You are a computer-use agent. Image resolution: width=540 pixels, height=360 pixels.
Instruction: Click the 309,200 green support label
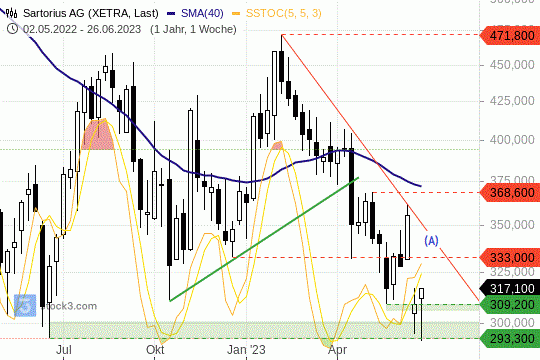[509, 305]
